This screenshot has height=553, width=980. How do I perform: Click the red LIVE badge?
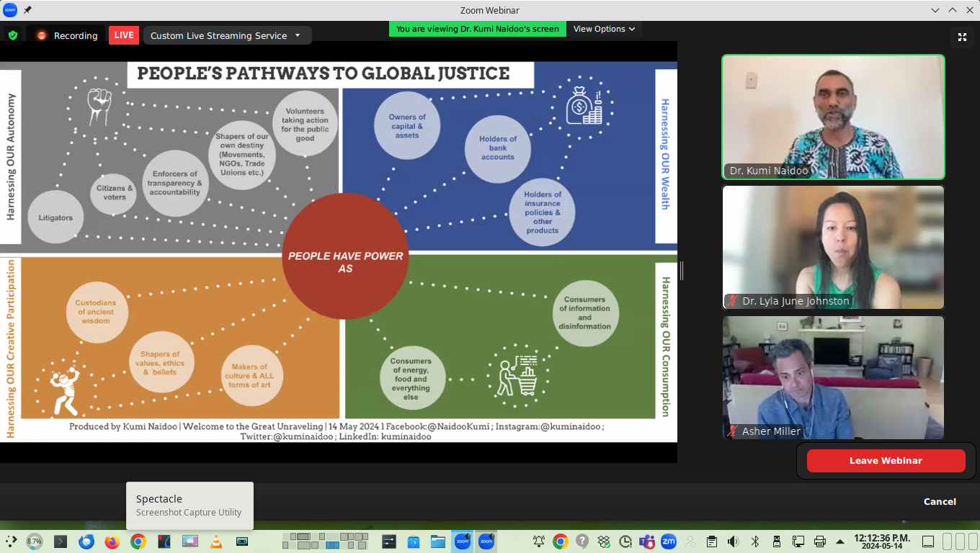124,35
